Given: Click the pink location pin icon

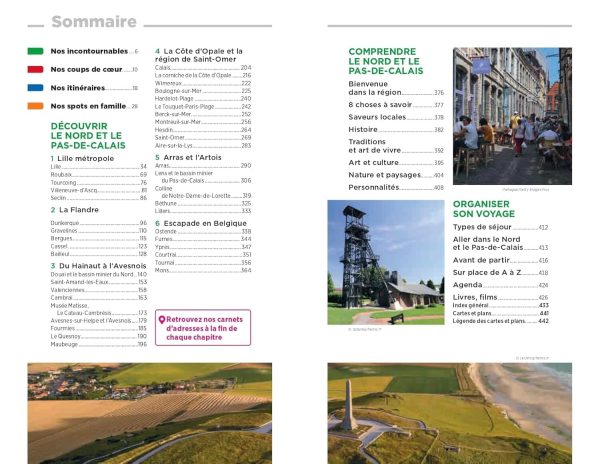Looking at the screenshot, I should [162, 320].
